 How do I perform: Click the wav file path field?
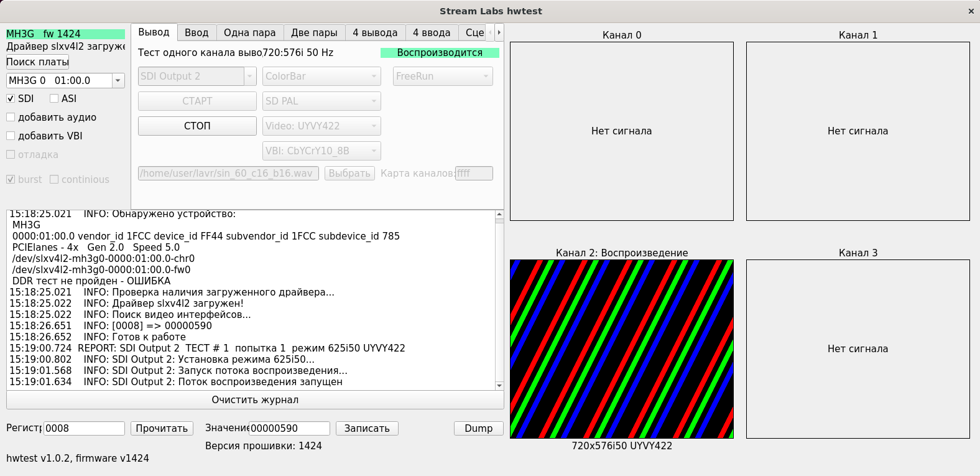pos(228,173)
